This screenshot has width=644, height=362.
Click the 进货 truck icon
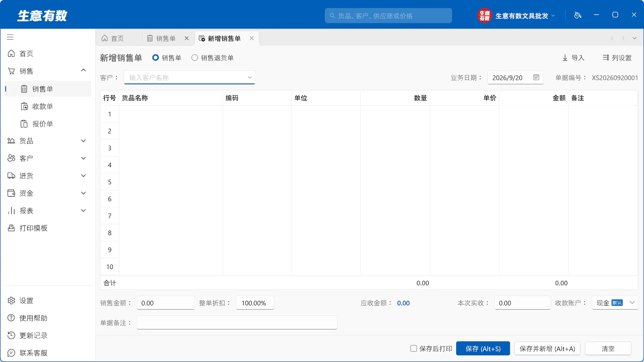coord(11,176)
